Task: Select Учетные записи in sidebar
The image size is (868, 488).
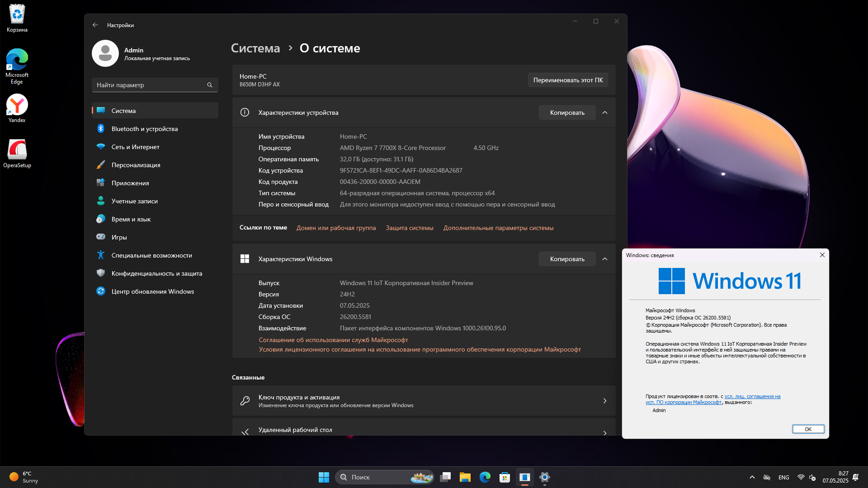Action: coord(134,201)
